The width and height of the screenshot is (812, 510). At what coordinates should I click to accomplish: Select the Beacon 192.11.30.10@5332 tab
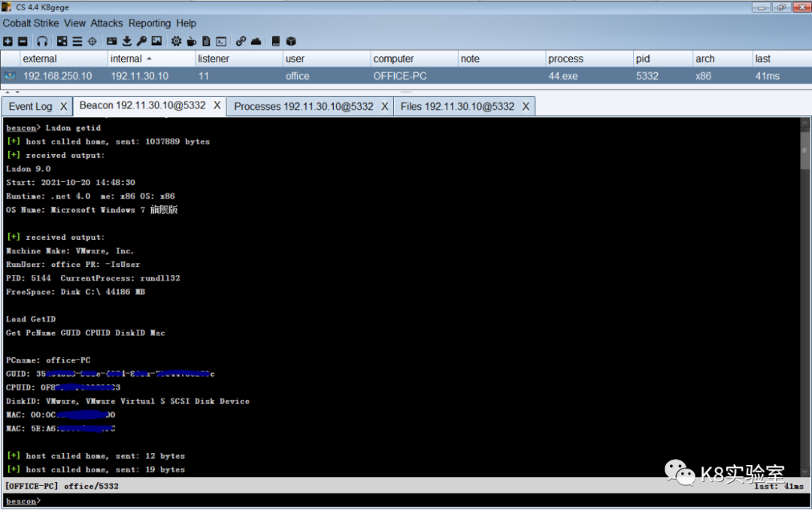pos(142,105)
